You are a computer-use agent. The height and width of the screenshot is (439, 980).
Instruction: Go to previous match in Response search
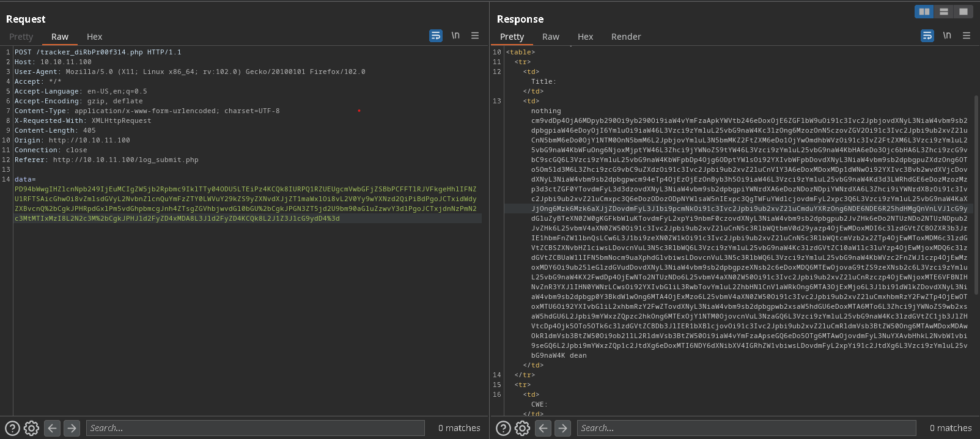[543, 428]
